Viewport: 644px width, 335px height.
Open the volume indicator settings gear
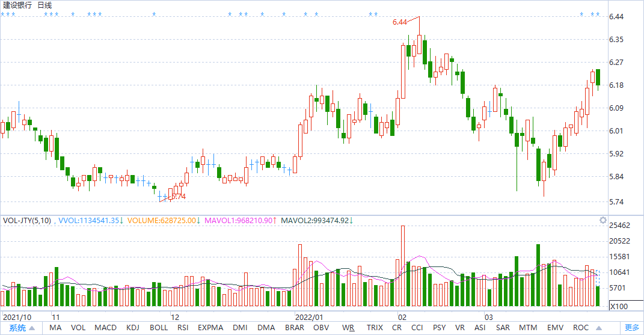pyautogui.click(x=603, y=220)
